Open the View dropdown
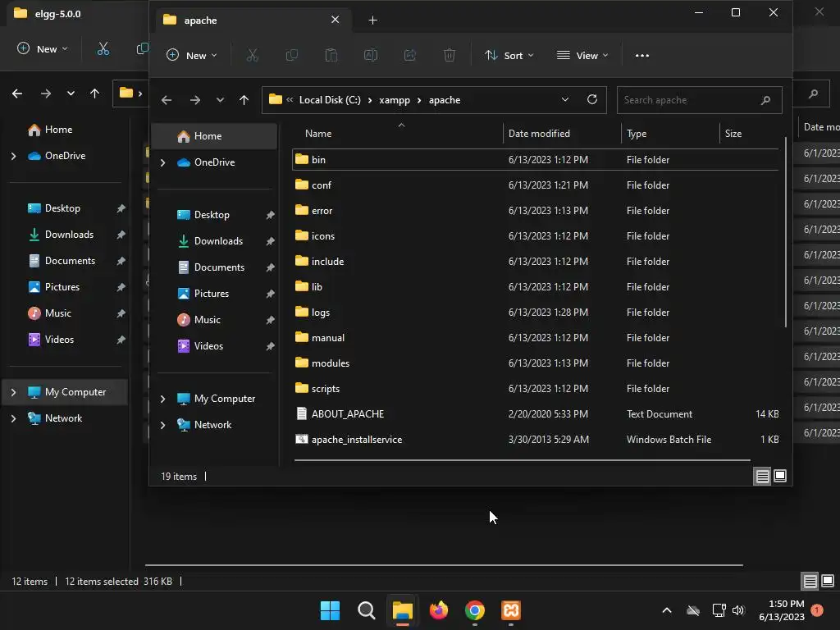Viewport: 840px width, 630px height. tap(583, 55)
